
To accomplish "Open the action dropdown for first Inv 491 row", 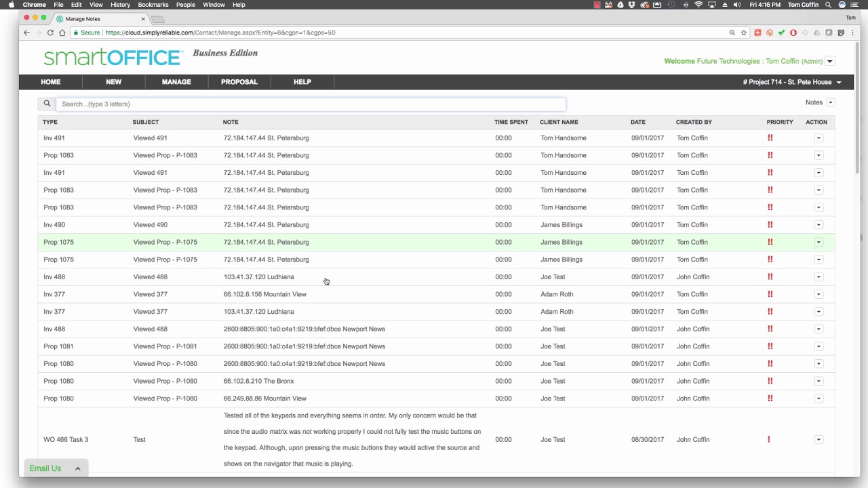I will [x=818, y=138].
